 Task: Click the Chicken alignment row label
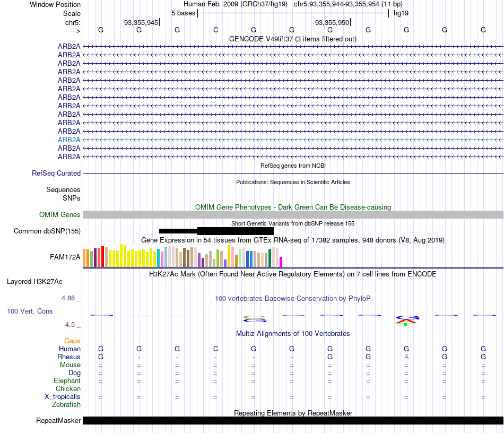tap(68, 388)
